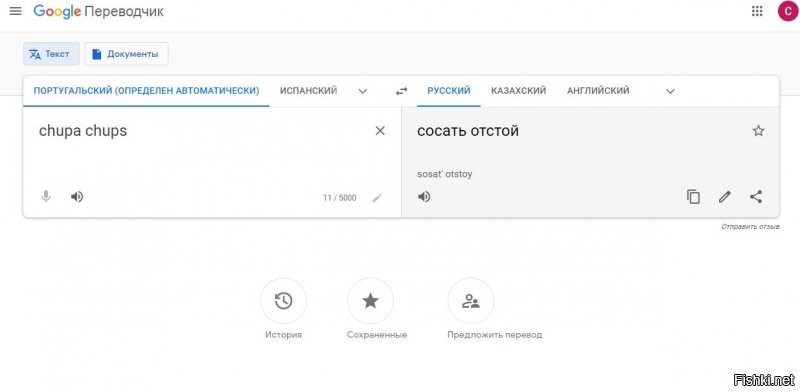Select the Документы mode button
The height and width of the screenshot is (392, 800).
[127, 54]
